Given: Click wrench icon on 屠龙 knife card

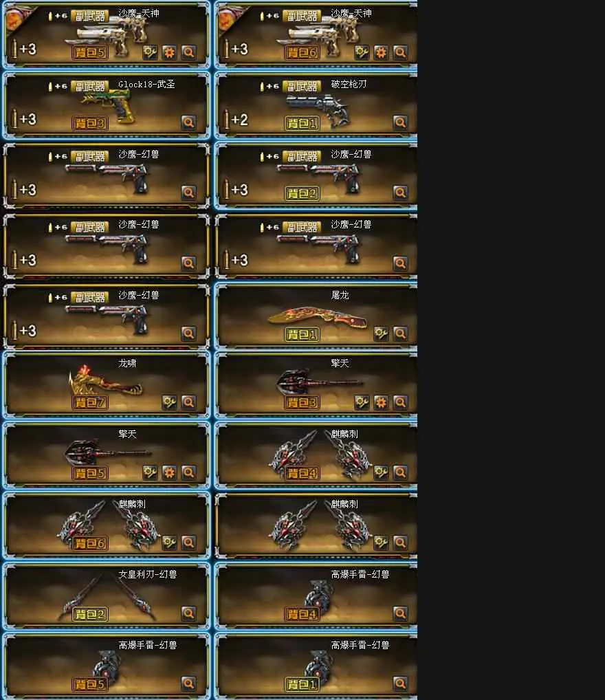Looking at the screenshot, I should click(381, 333).
